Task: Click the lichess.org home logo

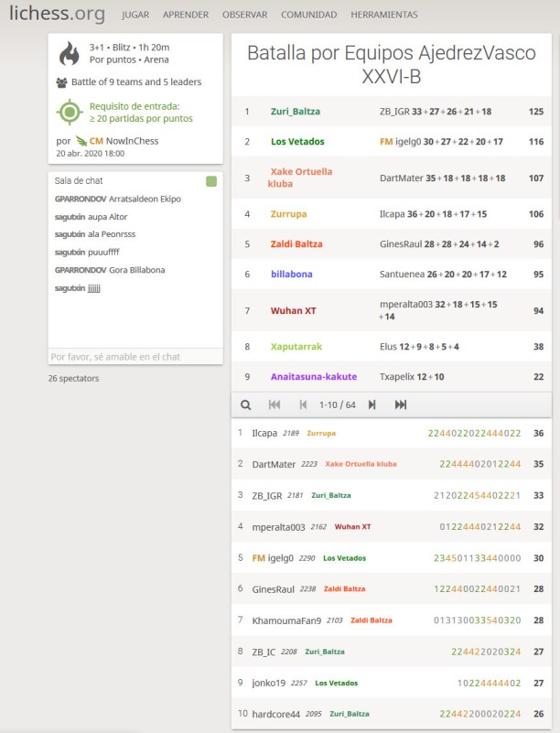Action: [x=57, y=14]
